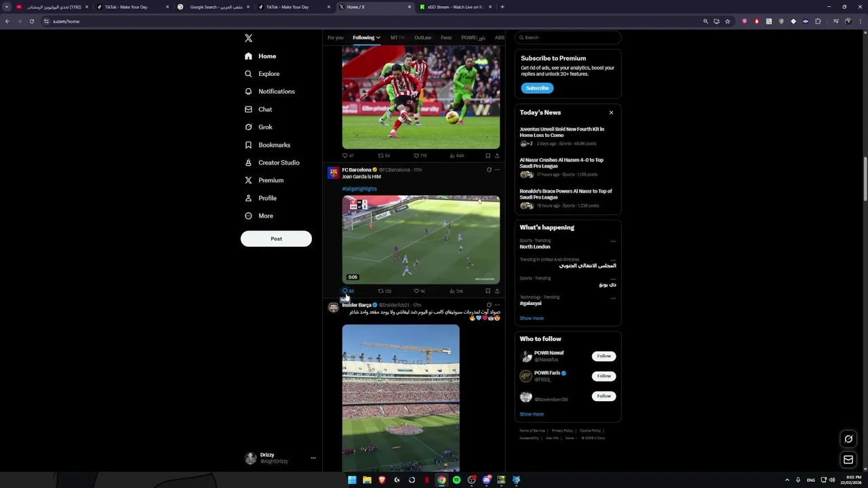Show more under What's happening
868x488 pixels.
coord(532,318)
